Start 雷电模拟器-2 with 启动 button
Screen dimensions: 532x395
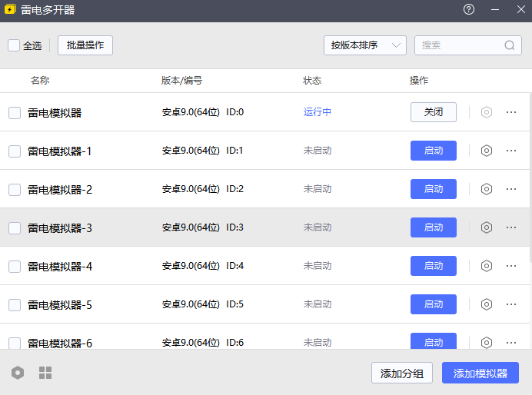[x=434, y=189]
